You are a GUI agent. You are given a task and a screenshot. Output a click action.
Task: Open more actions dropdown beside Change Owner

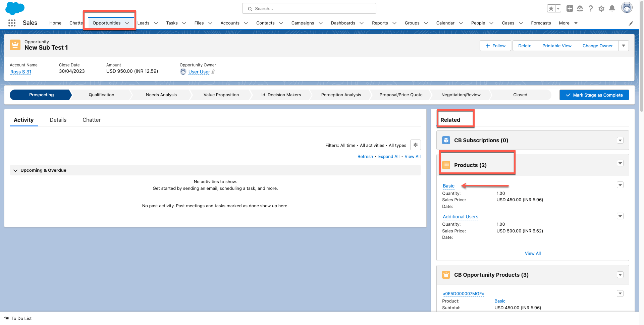[624, 46]
